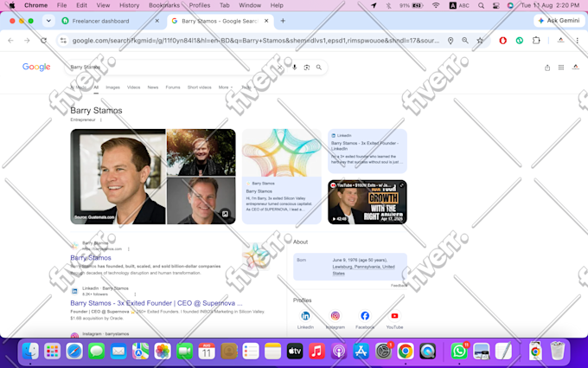Switch to AI Mode tab
588x368 pixels.
click(x=79, y=87)
